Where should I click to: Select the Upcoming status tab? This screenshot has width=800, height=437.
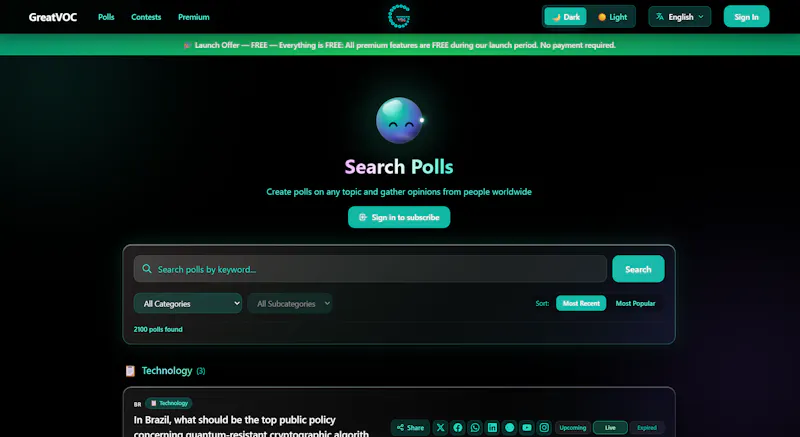coord(572,428)
